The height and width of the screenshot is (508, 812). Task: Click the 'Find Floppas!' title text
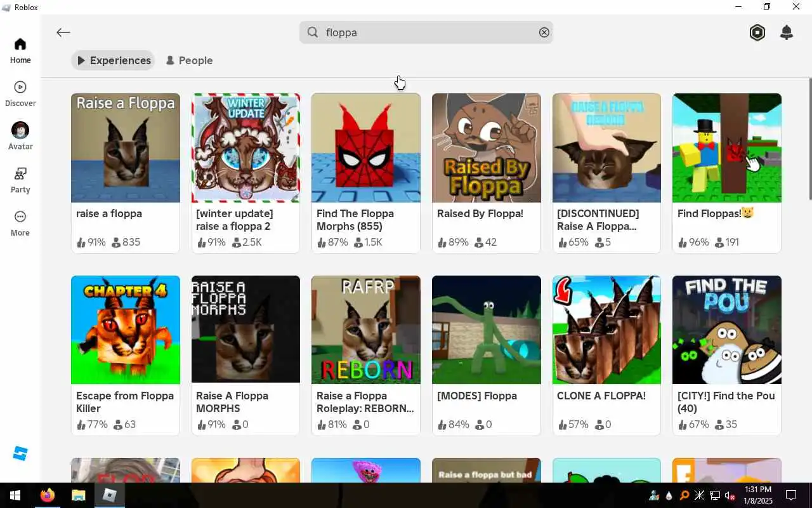tap(715, 213)
